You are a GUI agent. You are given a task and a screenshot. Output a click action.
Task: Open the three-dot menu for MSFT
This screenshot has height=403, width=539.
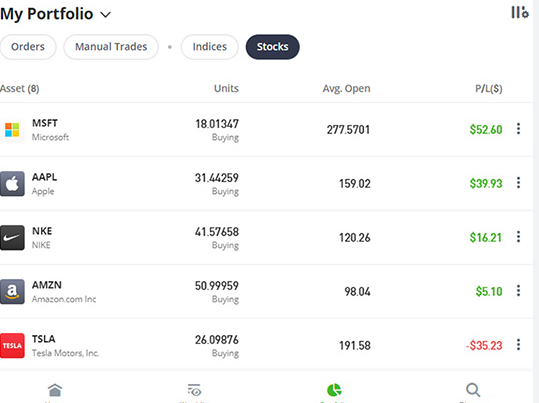(518, 129)
